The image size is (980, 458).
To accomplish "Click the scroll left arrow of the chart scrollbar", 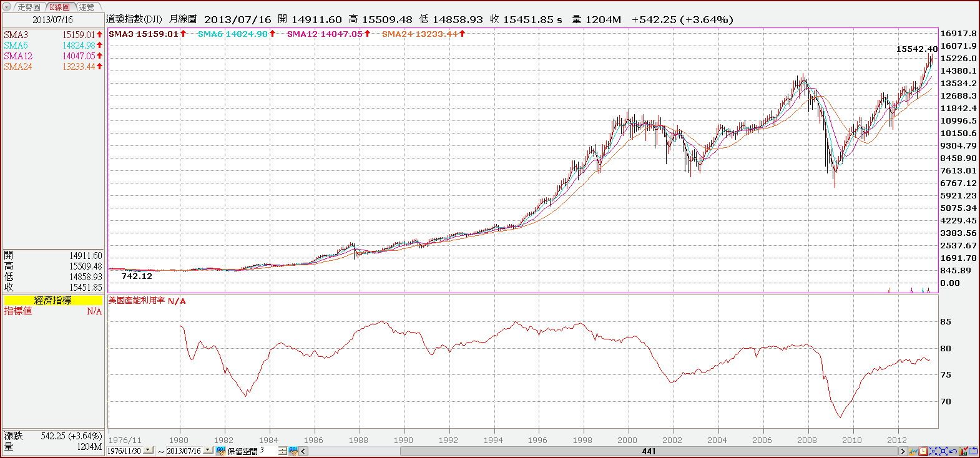I will 303,451.
